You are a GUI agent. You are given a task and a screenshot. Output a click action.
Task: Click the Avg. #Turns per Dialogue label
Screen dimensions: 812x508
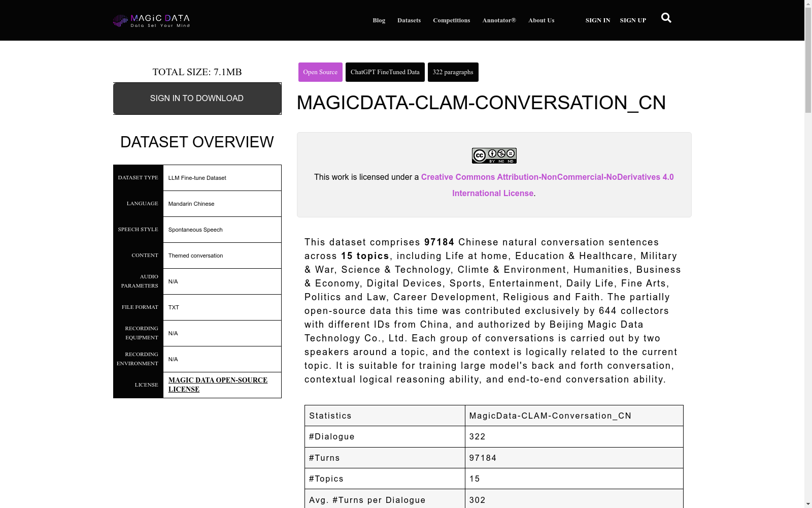point(367,500)
